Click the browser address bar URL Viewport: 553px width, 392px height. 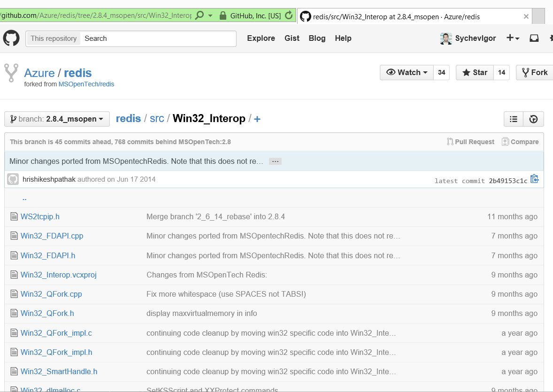[96, 15]
